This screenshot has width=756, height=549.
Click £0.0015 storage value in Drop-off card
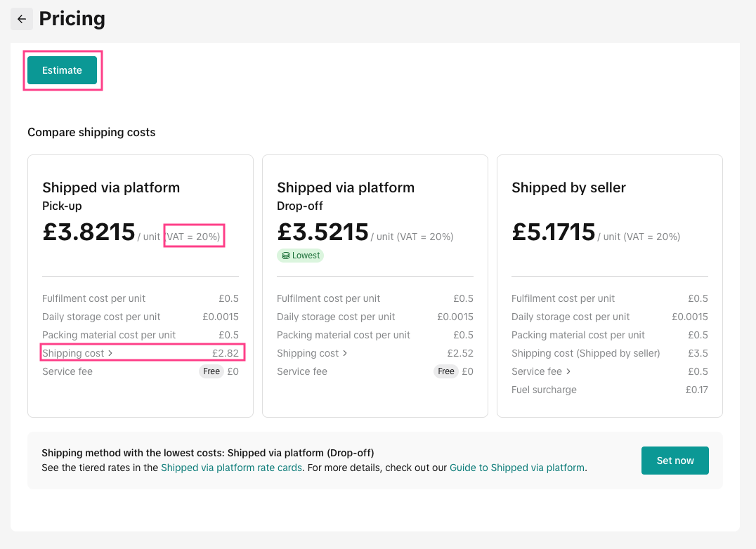click(x=455, y=317)
